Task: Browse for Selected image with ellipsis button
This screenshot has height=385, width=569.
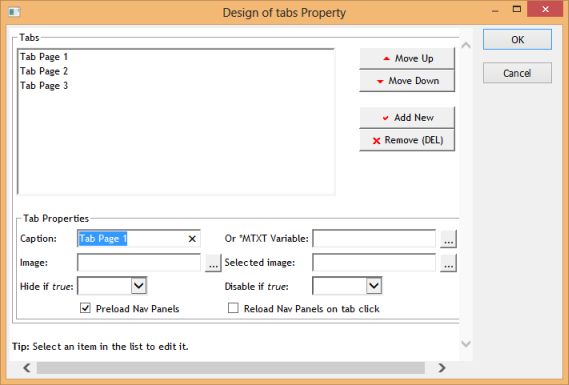Action: tap(449, 263)
